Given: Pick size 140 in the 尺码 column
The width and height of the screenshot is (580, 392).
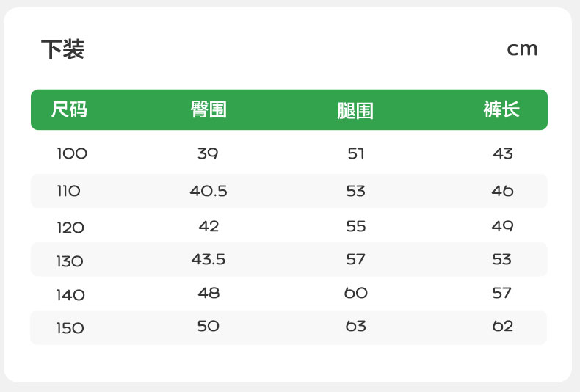Looking at the screenshot, I should click(70, 295).
